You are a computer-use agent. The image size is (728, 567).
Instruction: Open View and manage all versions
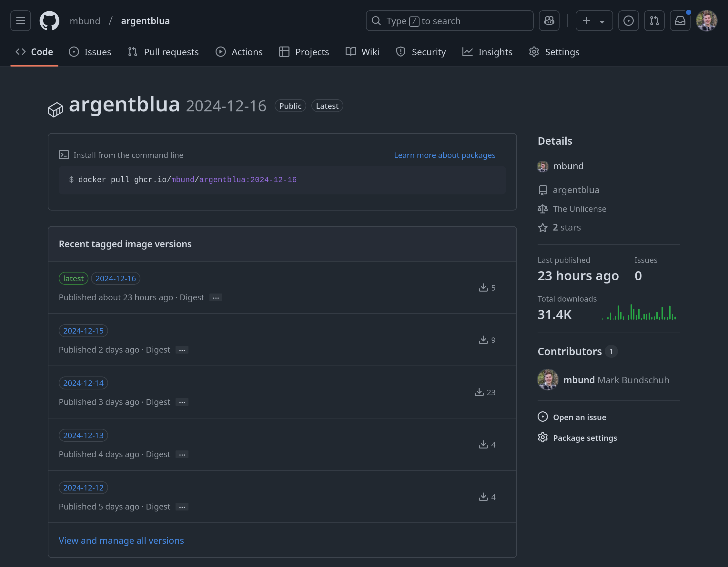click(121, 540)
